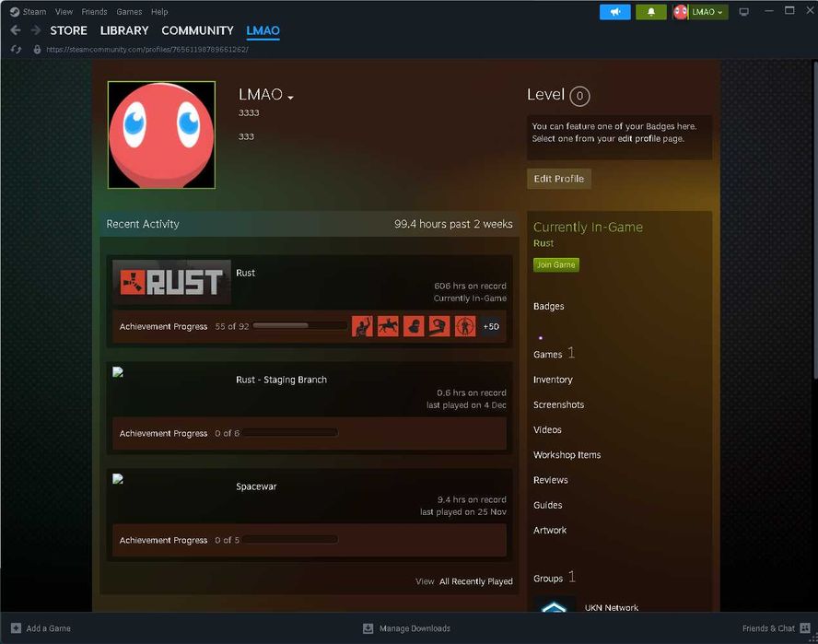Screen dimensions: 818x644
Task: Open the Rust link under Currently In-Game
Action: pyautogui.click(x=543, y=243)
